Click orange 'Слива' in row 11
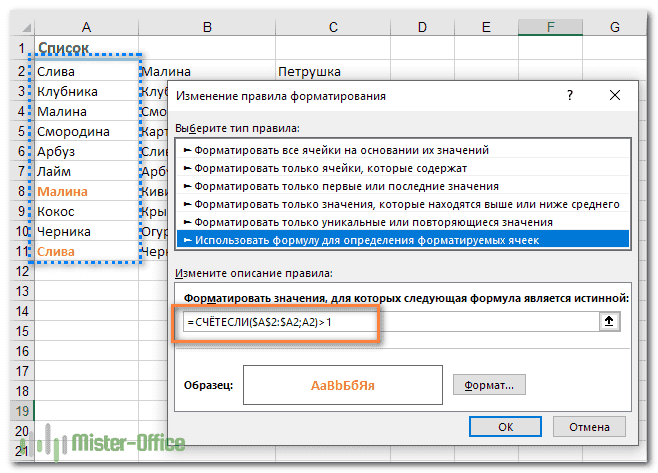The image size is (658, 473). pos(86,251)
